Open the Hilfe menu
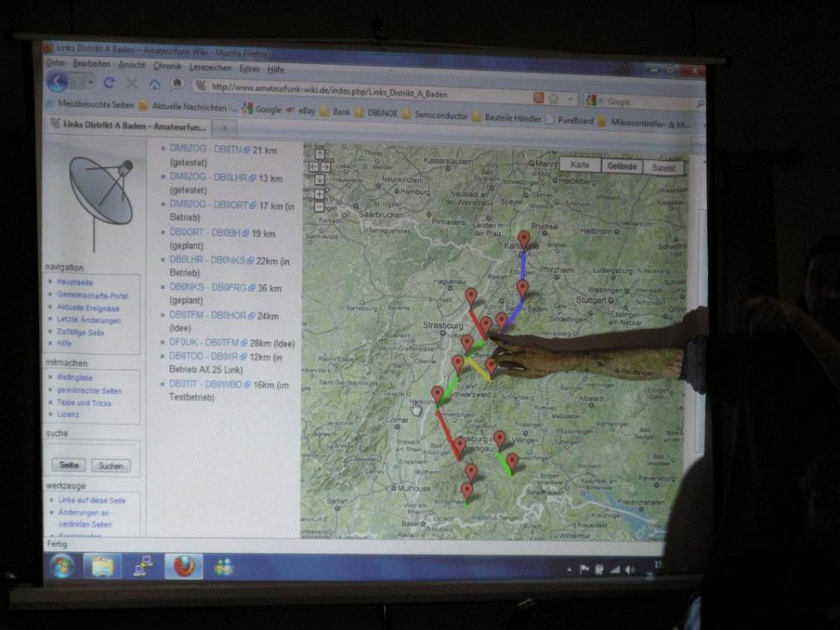840x630 pixels. [276, 70]
